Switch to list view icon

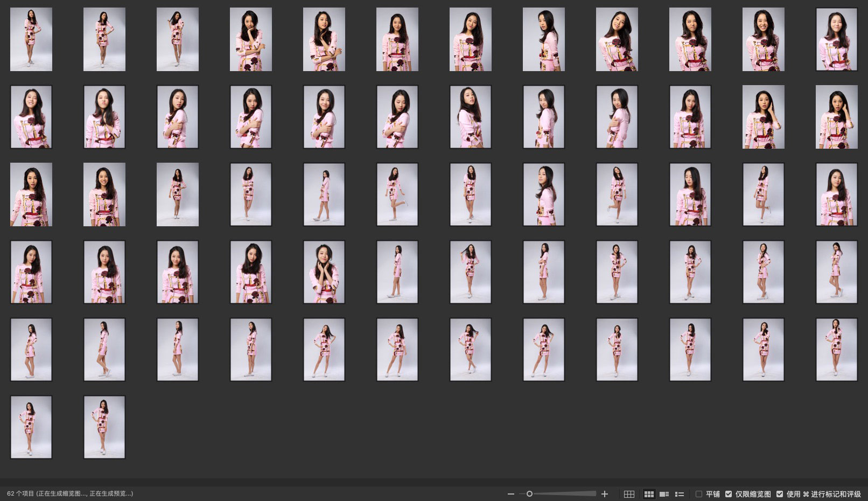point(680,494)
